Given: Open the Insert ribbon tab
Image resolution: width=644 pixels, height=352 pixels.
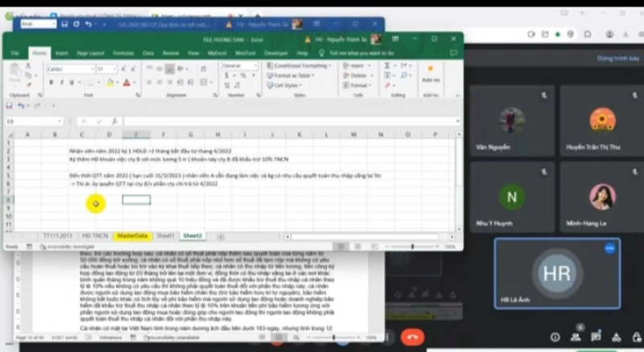Looking at the screenshot, I should [61, 53].
